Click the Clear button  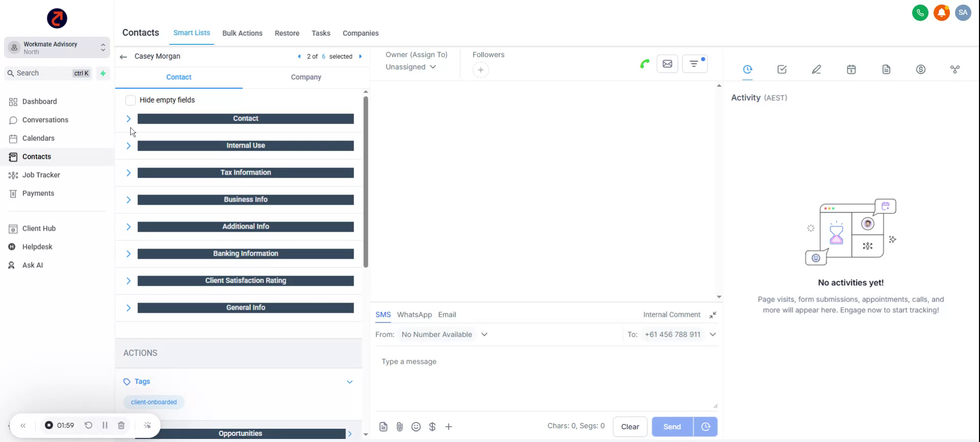(630, 427)
